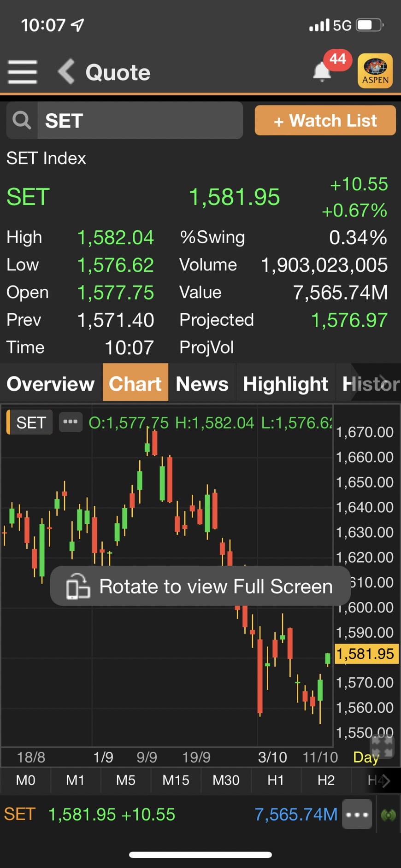This screenshot has height=868, width=401.
Task: Show more intervals with right chevron
Action: (386, 780)
